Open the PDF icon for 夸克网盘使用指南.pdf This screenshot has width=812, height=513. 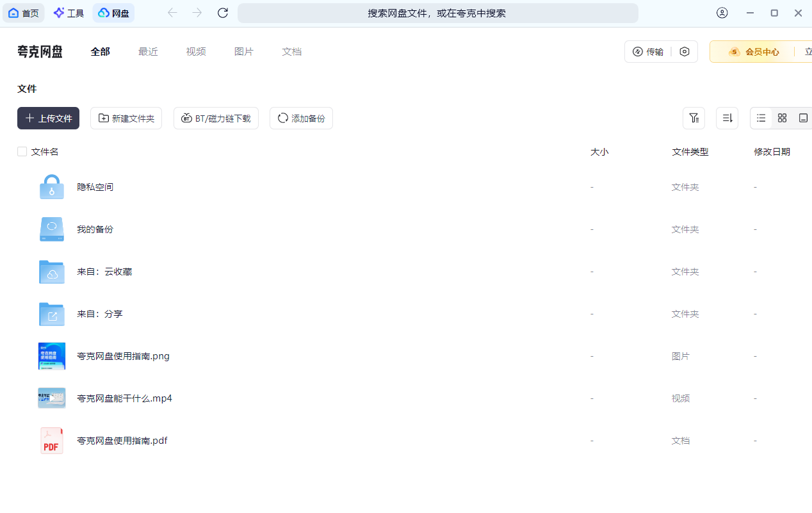pyautogui.click(x=51, y=441)
